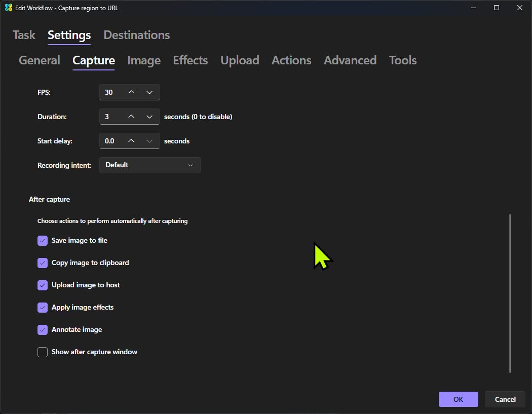Switch to the Destinations tab
532x414 pixels.
(137, 35)
